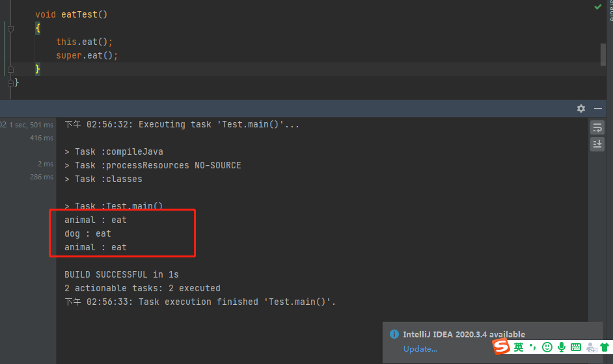Screen dimensions: 613x364
Task: Open the Run panel settings gear
Action: [x=581, y=109]
